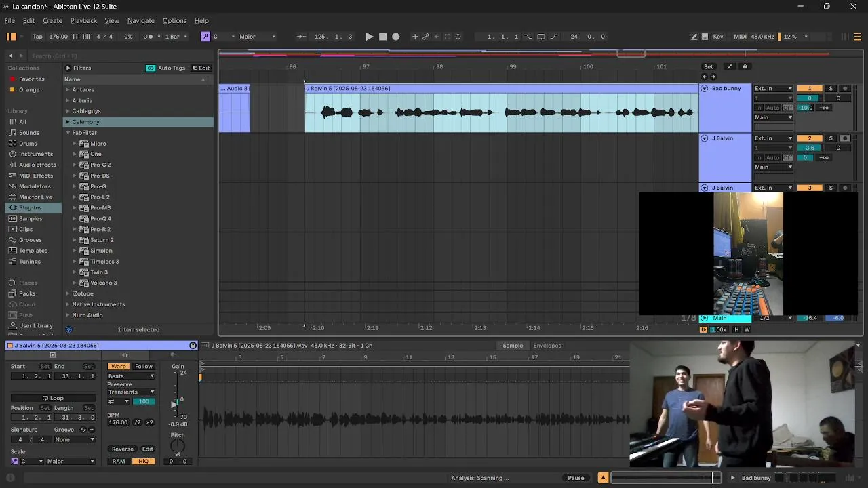The image size is (868, 488).
Task: Toggle the Automation Arm icon
Action: click(x=425, y=37)
